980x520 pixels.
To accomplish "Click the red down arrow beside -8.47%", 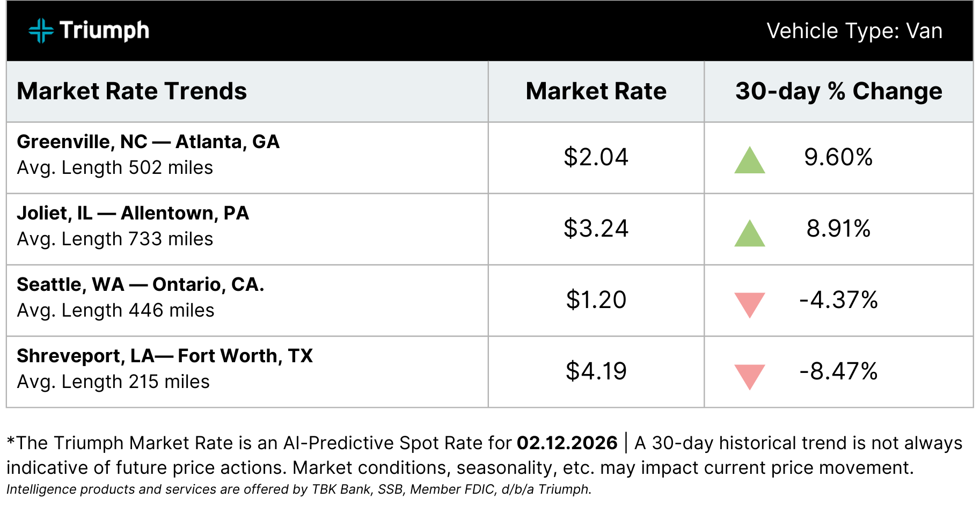I will pos(749,376).
